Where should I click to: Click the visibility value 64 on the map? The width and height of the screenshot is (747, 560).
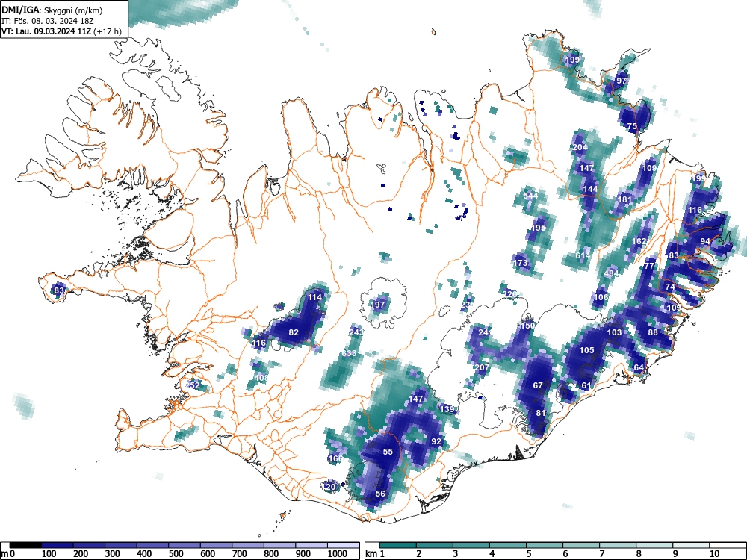(x=639, y=367)
